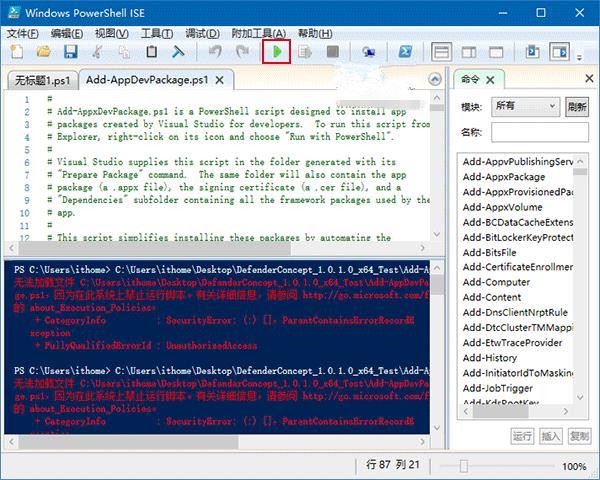Select Add-EtwTraceProvider in the command list
The image size is (600, 480).
(x=512, y=343)
